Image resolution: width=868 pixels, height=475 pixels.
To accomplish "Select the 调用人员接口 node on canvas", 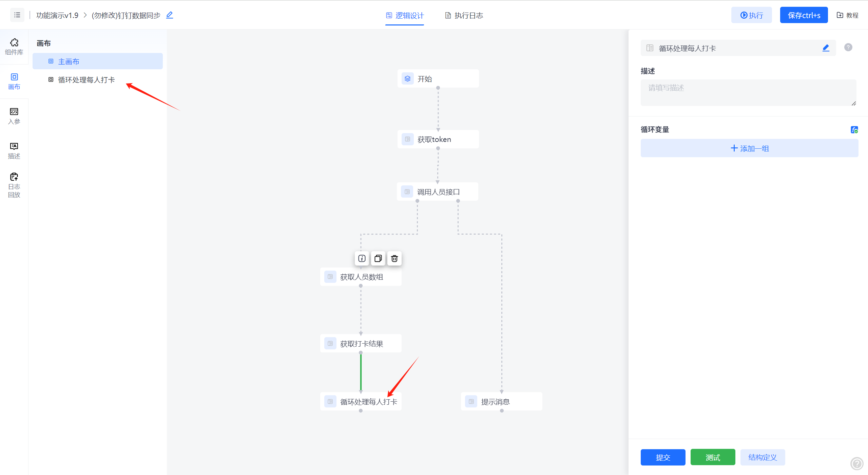I will tap(438, 192).
